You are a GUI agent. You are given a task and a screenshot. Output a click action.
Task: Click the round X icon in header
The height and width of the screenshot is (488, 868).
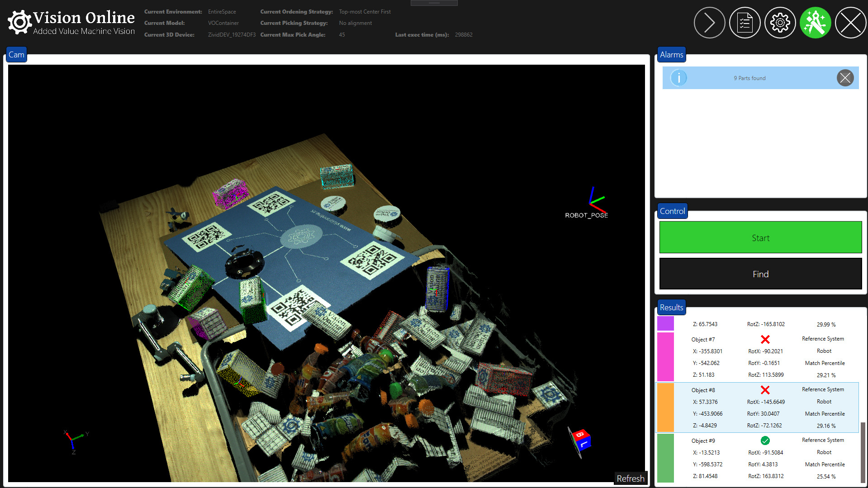coord(850,23)
